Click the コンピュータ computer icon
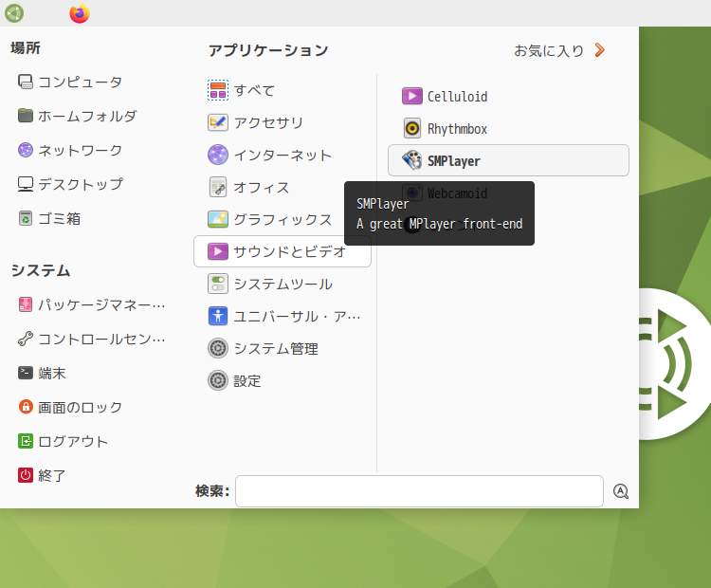The width and height of the screenshot is (711, 588). (x=26, y=83)
